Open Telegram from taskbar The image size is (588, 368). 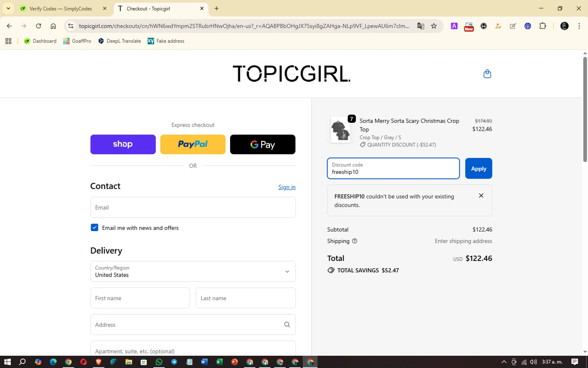[x=174, y=362]
